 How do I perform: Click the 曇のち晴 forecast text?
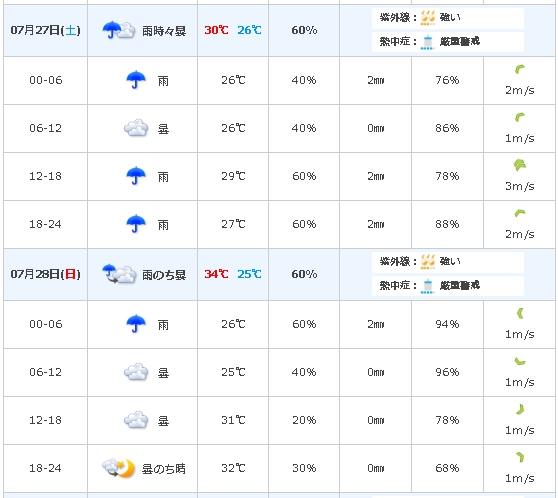click(x=164, y=469)
